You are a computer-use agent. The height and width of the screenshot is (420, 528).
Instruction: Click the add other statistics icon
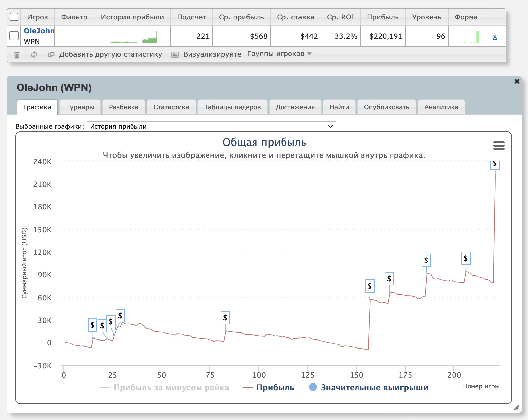point(51,54)
